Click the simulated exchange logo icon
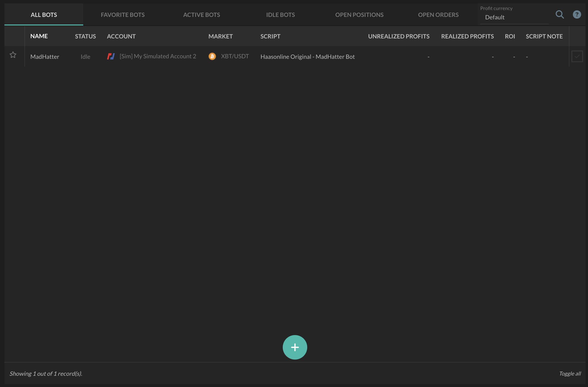 click(x=111, y=56)
